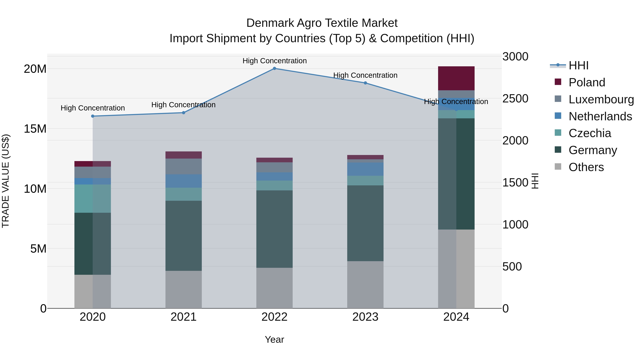Image resolution: width=644 pixels, height=362 pixels.
Task: Click the 15M tick on the left axis
Action: click(35, 129)
